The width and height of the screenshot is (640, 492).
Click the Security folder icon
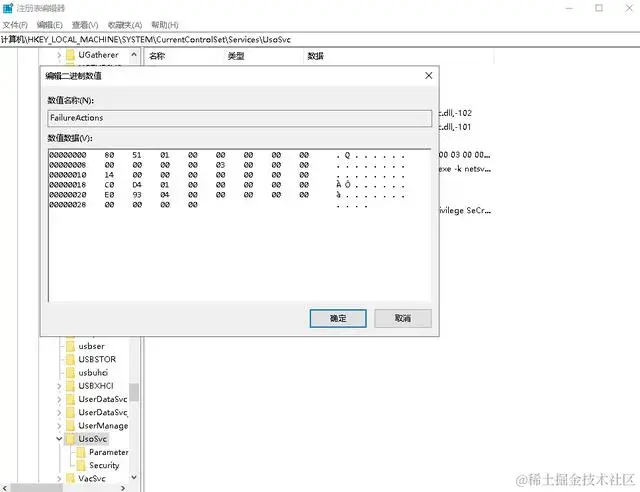click(81, 465)
